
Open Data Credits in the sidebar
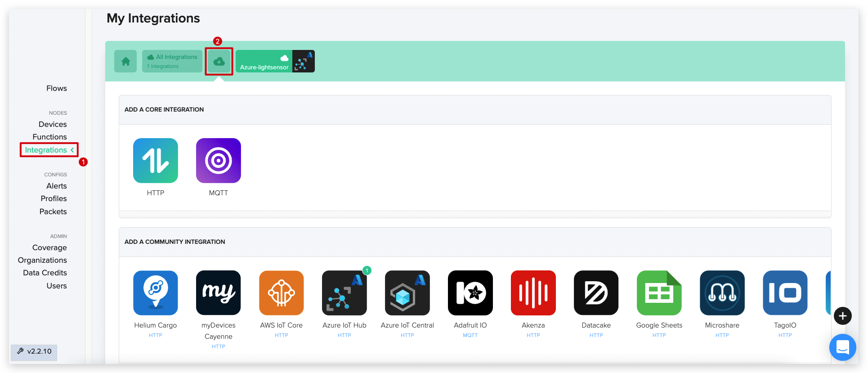point(45,273)
